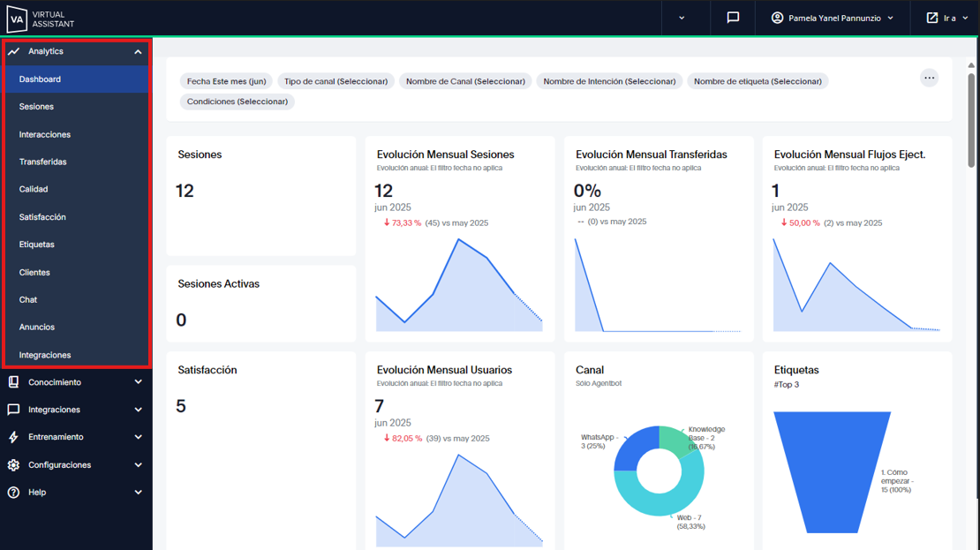Click the Fecha Este mes (jun) filter
Viewport: 980px width, 550px height.
(226, 81)
